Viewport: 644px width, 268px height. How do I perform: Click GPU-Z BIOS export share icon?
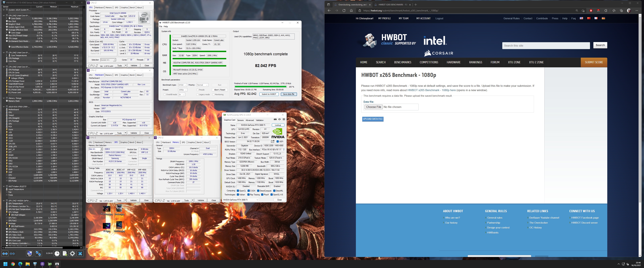tap(273, 141)
